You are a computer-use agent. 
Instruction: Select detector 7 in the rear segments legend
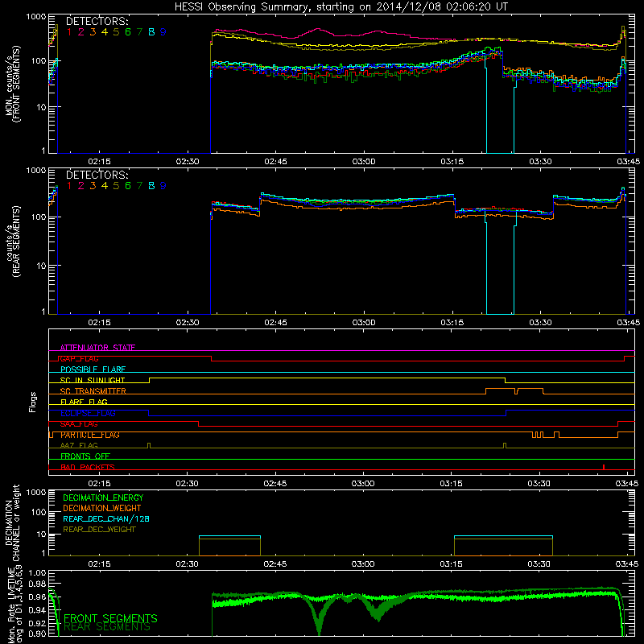pos(139,186)
